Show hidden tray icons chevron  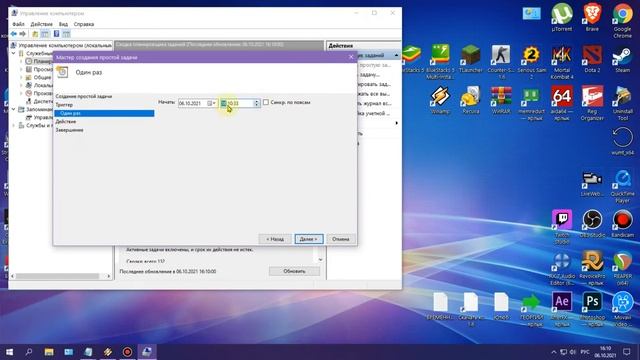tap(554, 352)
